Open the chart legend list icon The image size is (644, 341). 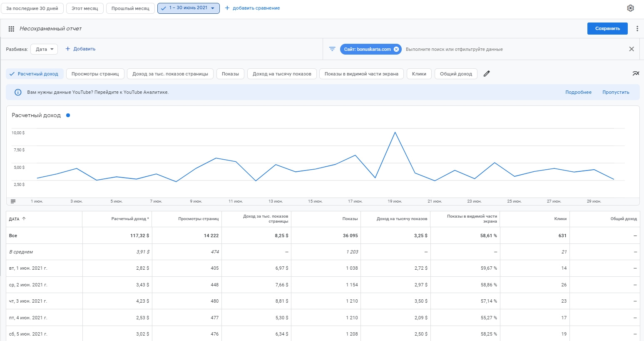coord(13,201)
